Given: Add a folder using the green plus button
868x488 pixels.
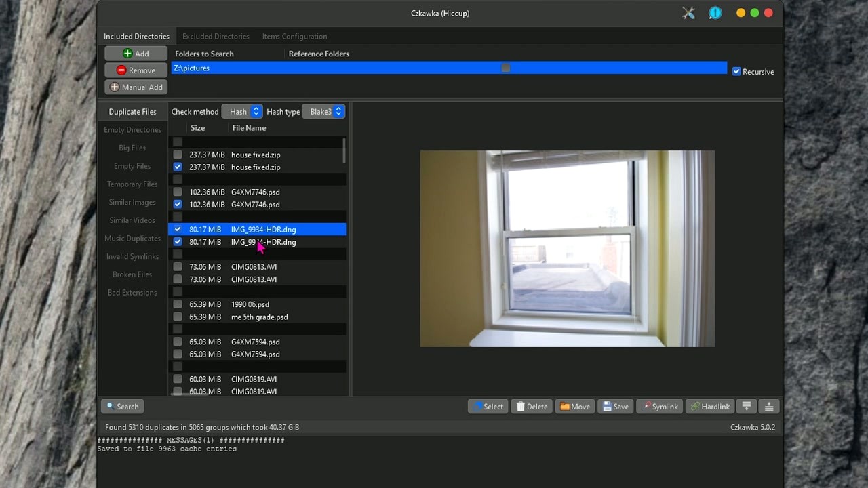Looking at the screenshot, I should 135,53.
